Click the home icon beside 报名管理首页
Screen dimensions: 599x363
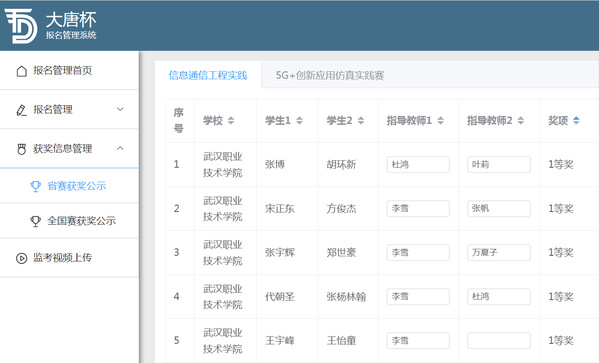pyautogui.click(x=22, y=71)
